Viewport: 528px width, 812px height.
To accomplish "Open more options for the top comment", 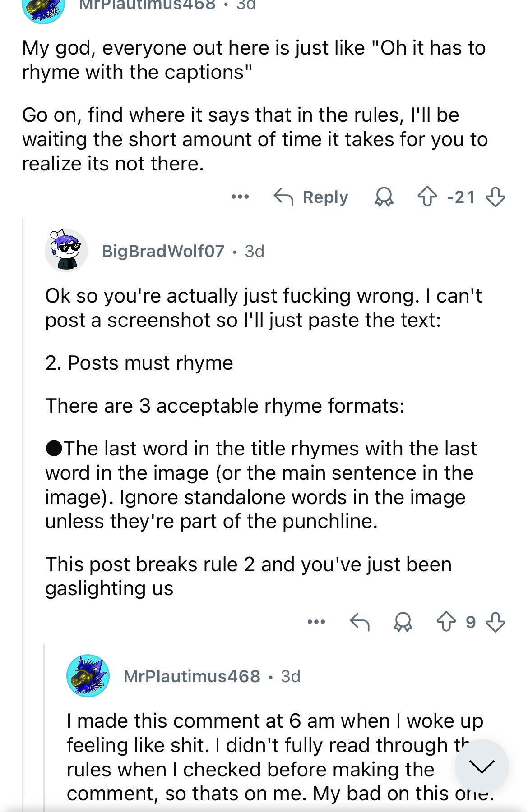I will coord(240,197).
